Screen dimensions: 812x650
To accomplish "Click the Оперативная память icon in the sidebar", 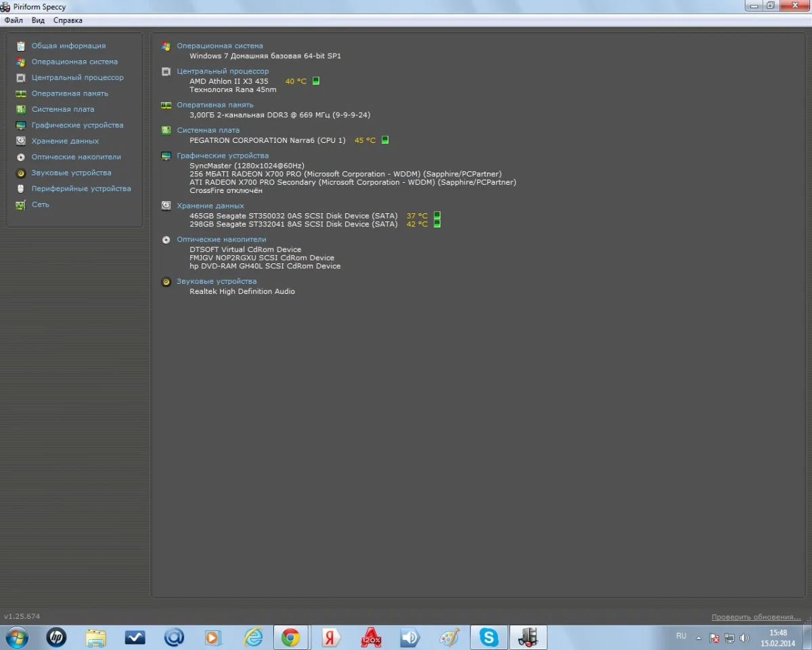I will pyautogui.click(x=20, y=93).
